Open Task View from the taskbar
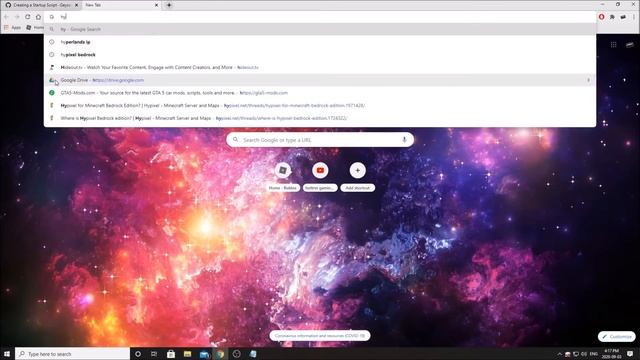This screenshot has height=360, width=640. coord(154,354)
